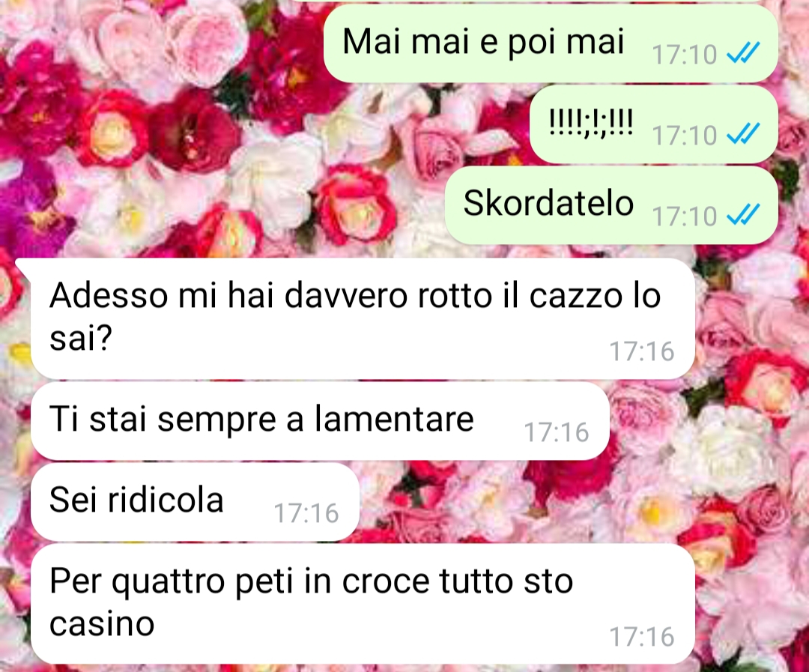Tap the word 'sai?' in the received message
The height and width of the screenshot is (672, 809).
click(x=80, y=339)
